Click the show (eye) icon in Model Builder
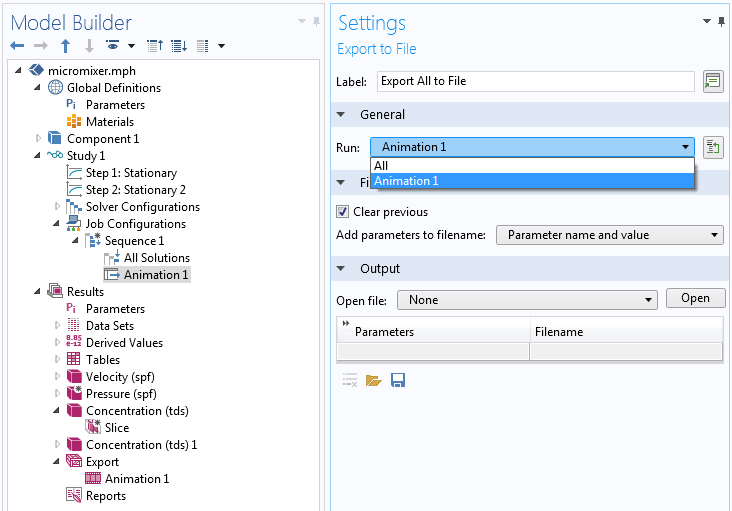732x511 pixels. click(113, 45)
